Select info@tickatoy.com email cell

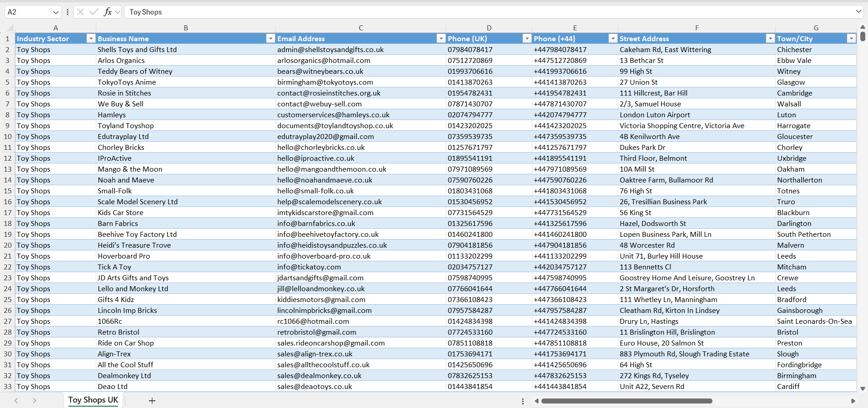click(361, 267)
